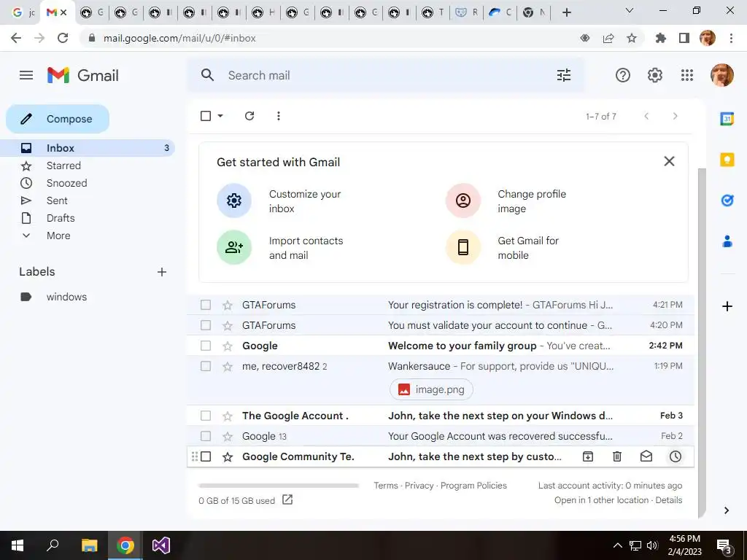Viewport: 747px width, 560px height.
Task: Click the Search mail input field
Action: coord(386,75)
